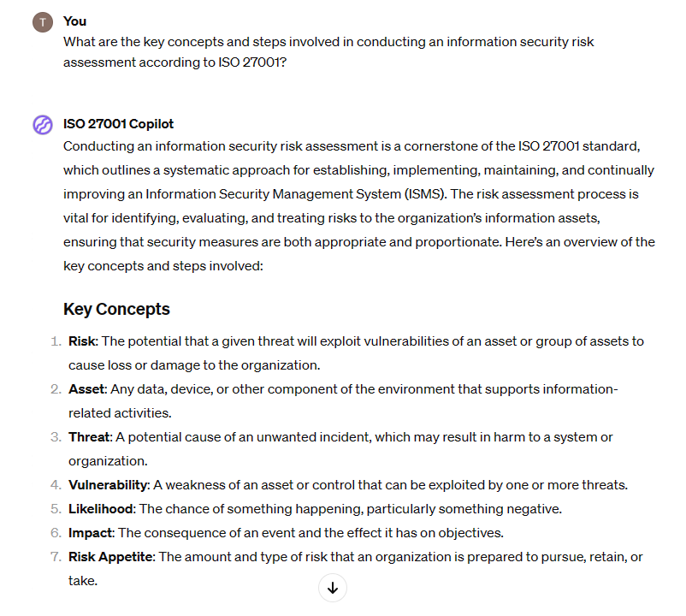The image size is (686, 616).
Task: Click the user question text about ISO 27001
Action: [328, 52]
